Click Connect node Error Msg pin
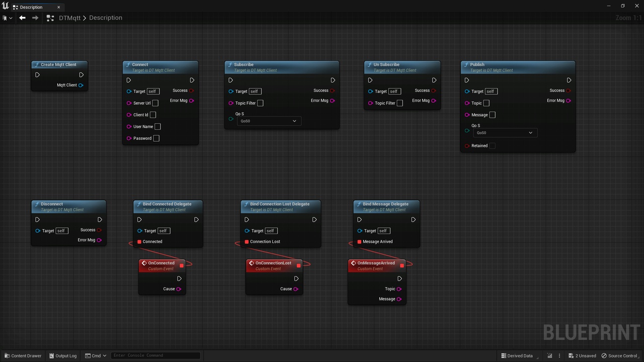This screenshot has height=362, width=644. (192, 101)
